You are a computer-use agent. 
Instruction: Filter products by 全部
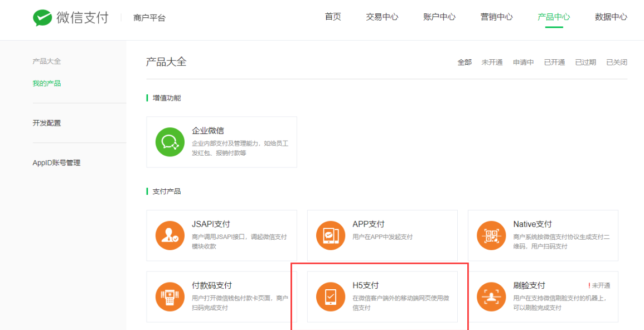464,63
